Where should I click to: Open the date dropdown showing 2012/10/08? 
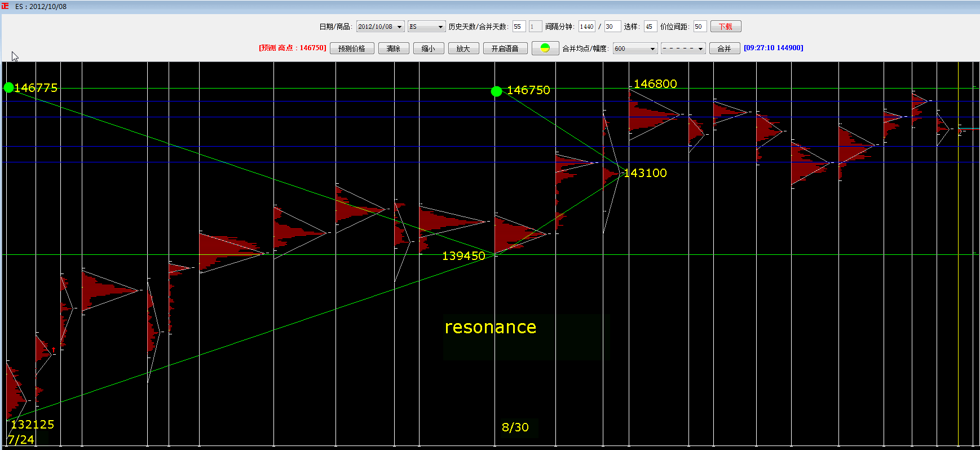[380, 27]
